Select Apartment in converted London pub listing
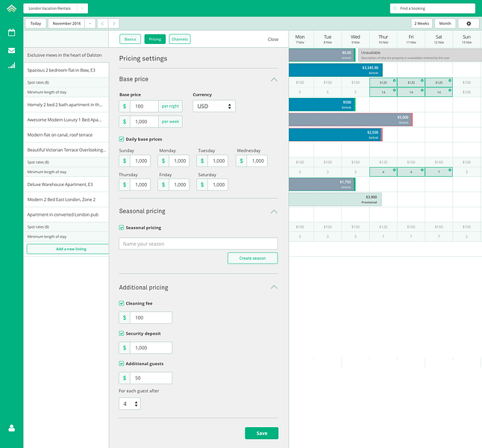 [66, 214]
